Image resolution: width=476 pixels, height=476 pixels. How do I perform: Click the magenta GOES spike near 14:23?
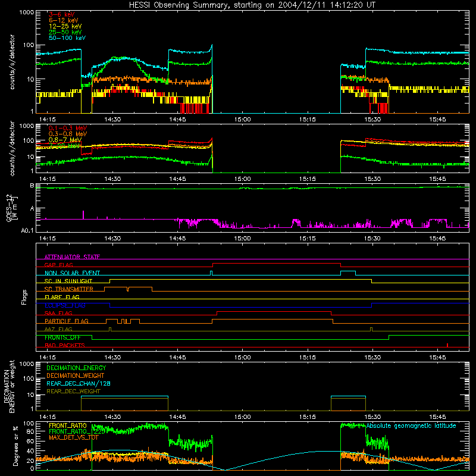coord(83,215)
